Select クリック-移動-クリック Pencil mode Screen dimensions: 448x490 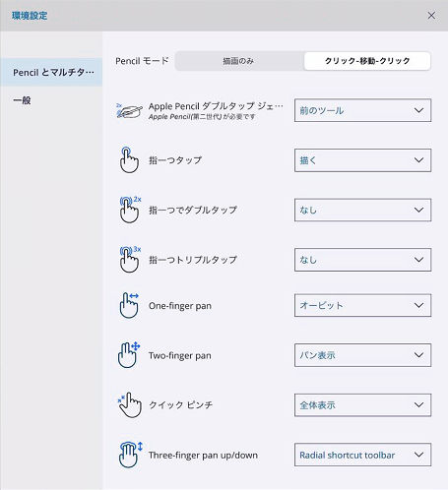pyautogui.click(x=367, y=61)
